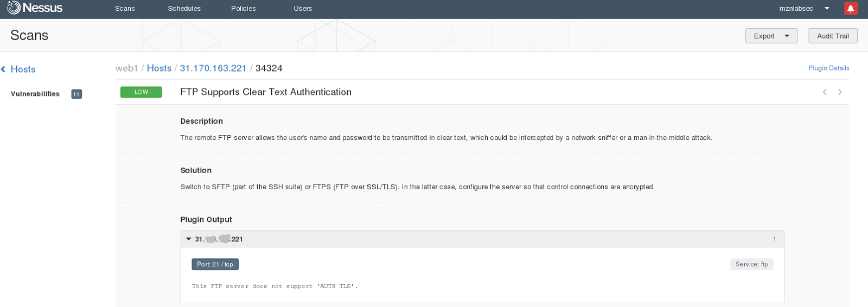Click the Hosts breadcrumb link

pyautogui.click(x=159, y=68)
